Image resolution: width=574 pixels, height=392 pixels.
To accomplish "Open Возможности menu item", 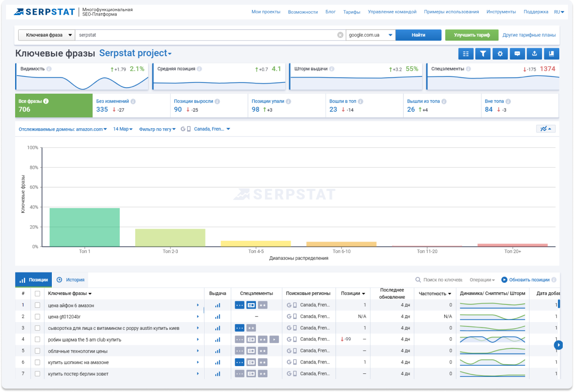I will pos(303,12).
